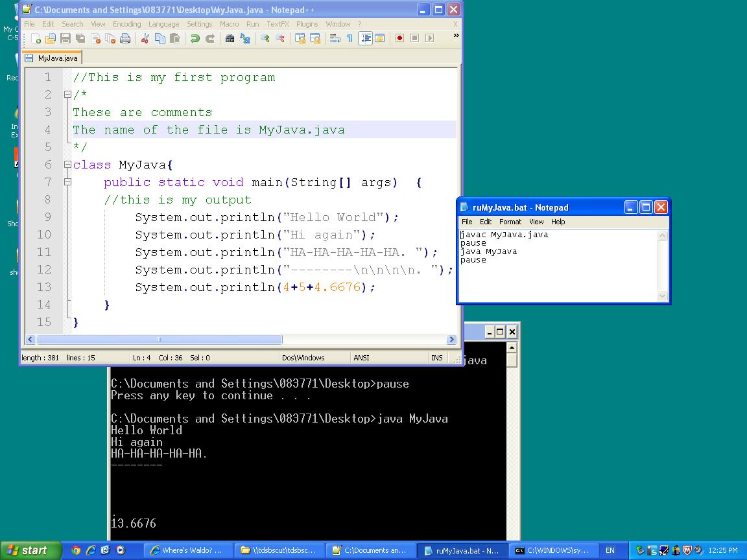Paste with the clipboard toolbar icon

(x=175, y=39)
